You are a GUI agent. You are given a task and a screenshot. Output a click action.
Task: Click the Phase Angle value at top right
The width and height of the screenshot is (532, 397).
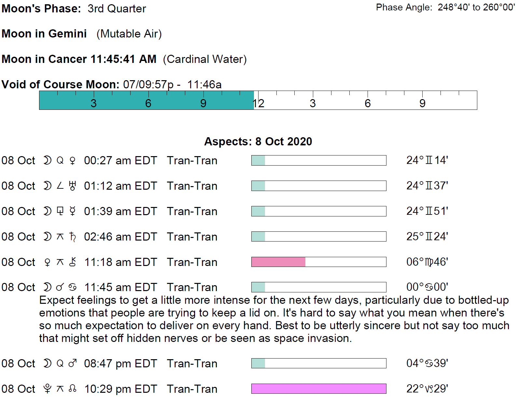click(476, 7)
